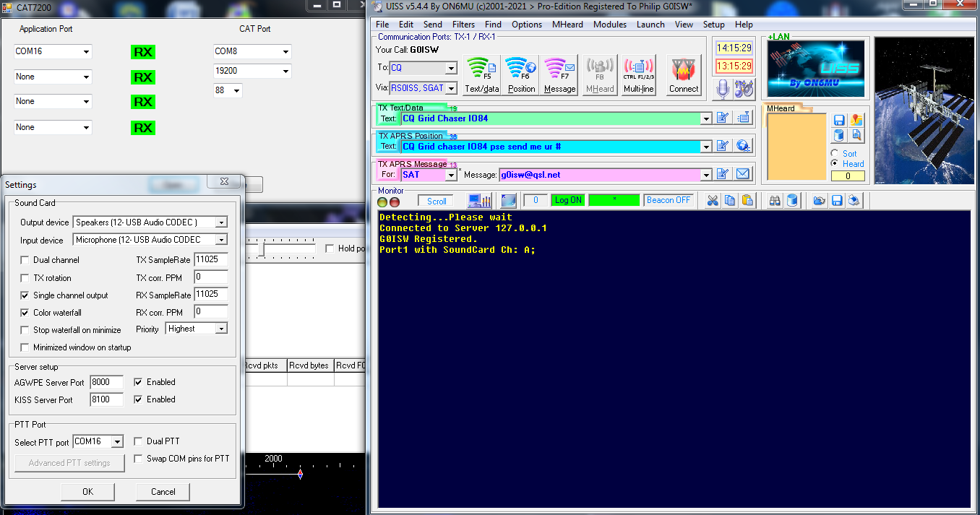Open the Setup menu
This screenshot has height=515, width=980.
(713, 25)
